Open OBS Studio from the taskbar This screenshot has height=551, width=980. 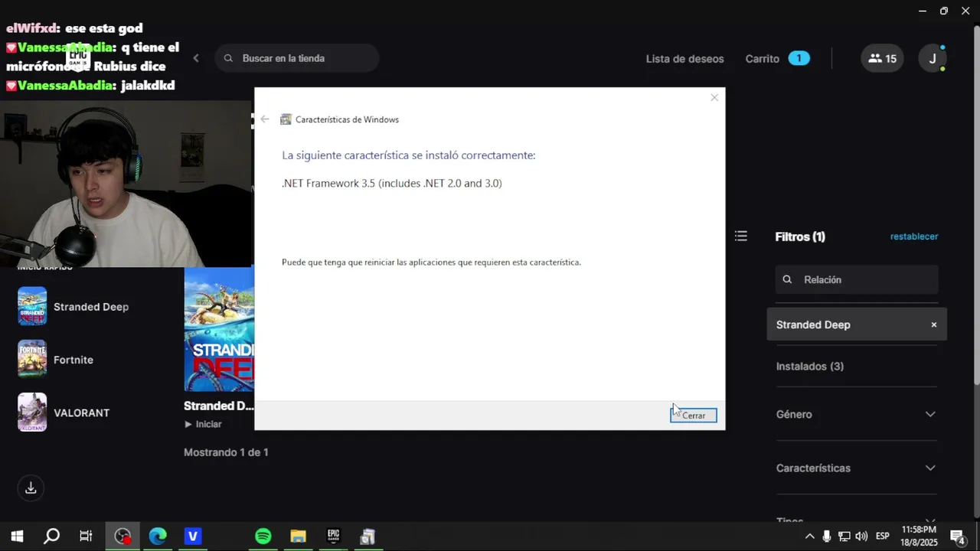[x=122, y=536]
